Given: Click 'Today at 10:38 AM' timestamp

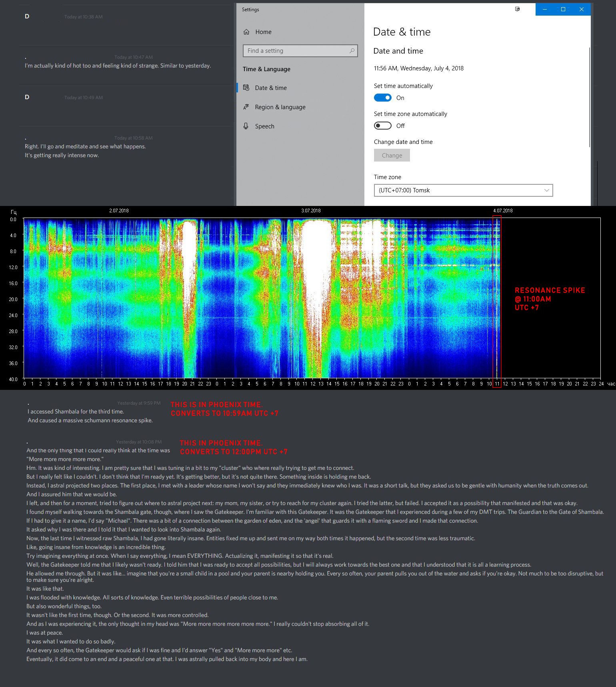Looking at the screenshot, I should (84, 17).
